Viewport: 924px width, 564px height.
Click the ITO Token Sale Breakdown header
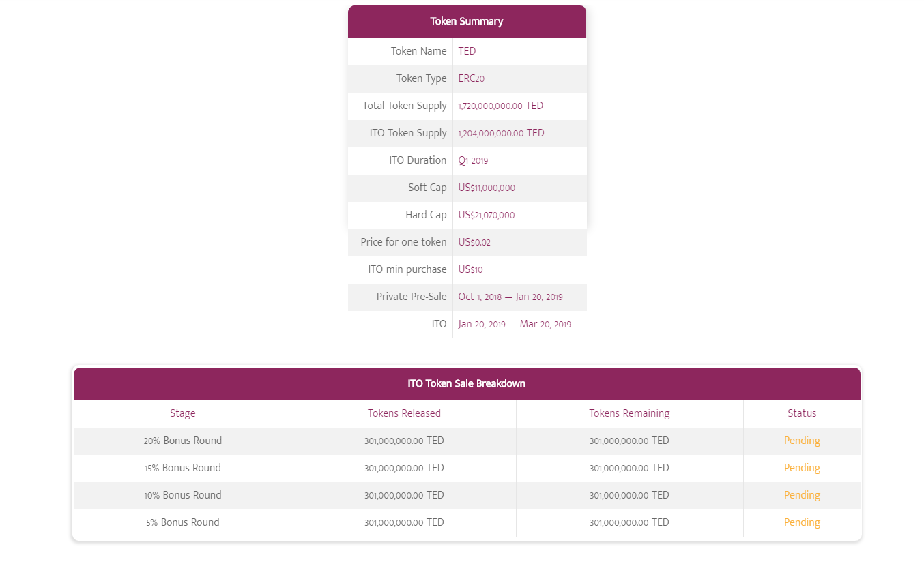pyautogui.click(x=467, y=383)
